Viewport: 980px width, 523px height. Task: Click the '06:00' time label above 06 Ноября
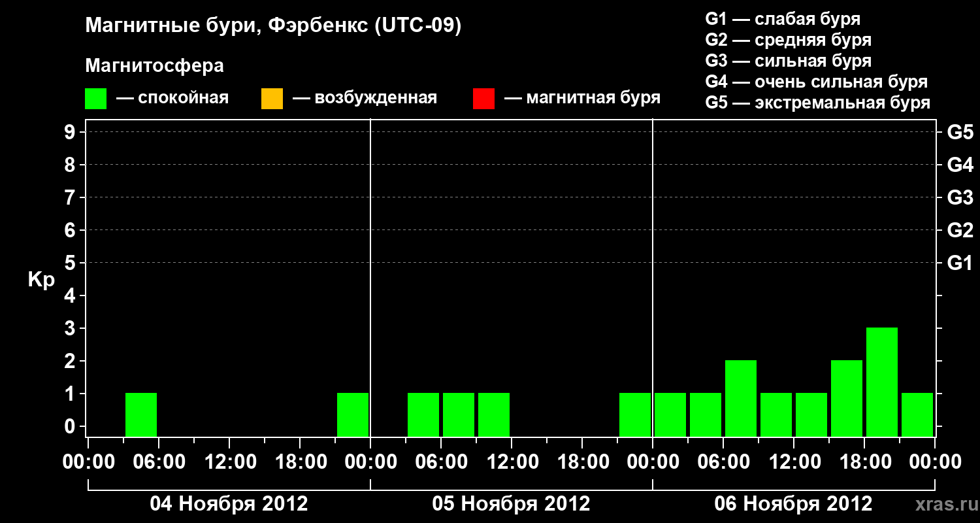tap(723, 462)
